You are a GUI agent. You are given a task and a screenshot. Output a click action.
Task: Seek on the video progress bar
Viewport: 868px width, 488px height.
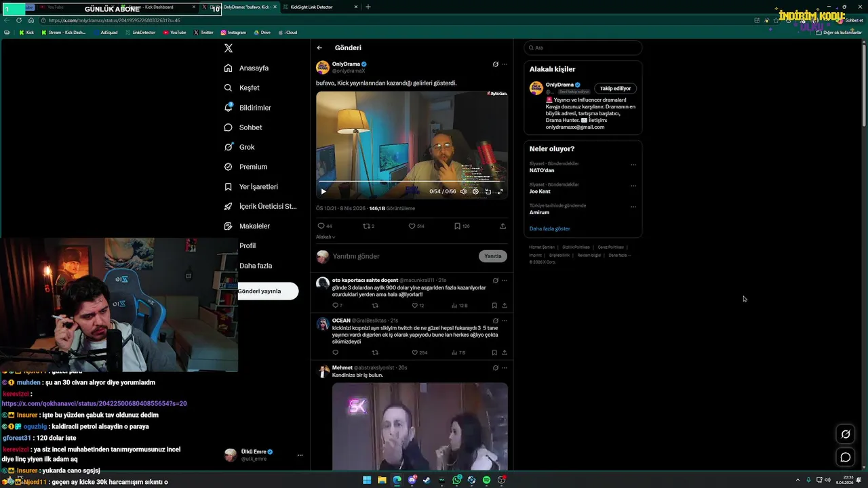point(412,182)
